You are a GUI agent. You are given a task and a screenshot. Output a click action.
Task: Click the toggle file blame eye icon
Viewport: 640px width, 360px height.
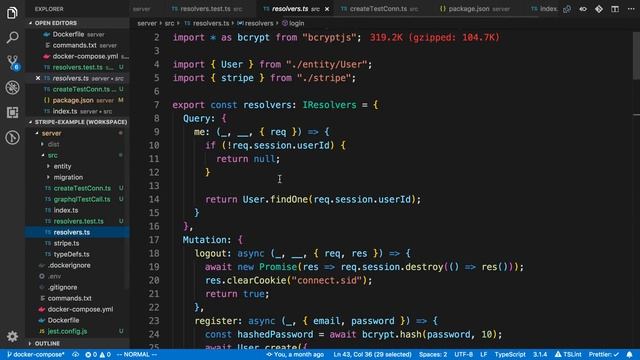583,9
